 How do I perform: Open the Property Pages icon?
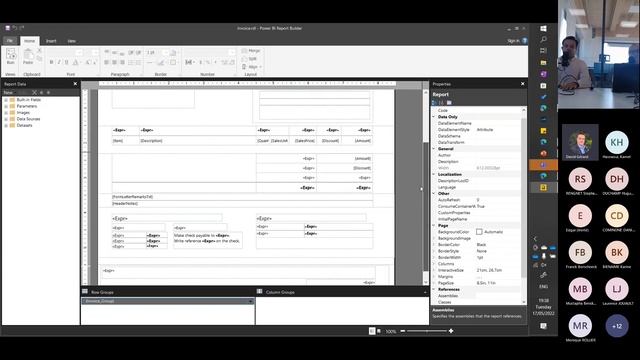(449, 102)
